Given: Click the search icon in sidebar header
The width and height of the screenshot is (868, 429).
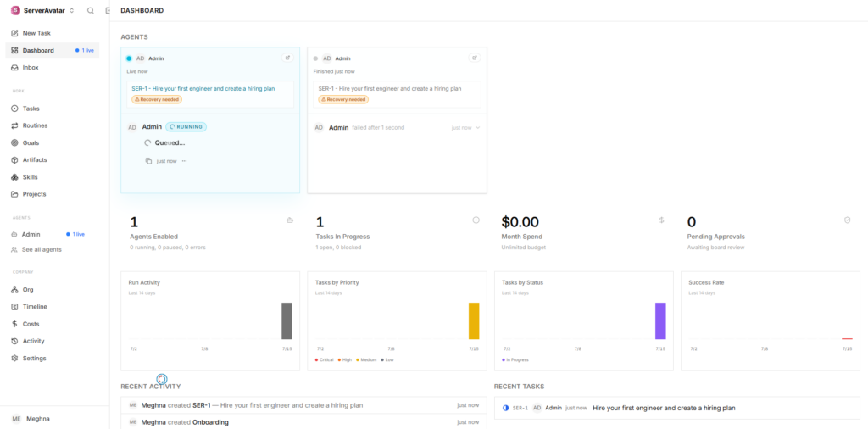Looking at the screenshot, I should [x=91, y=10].
